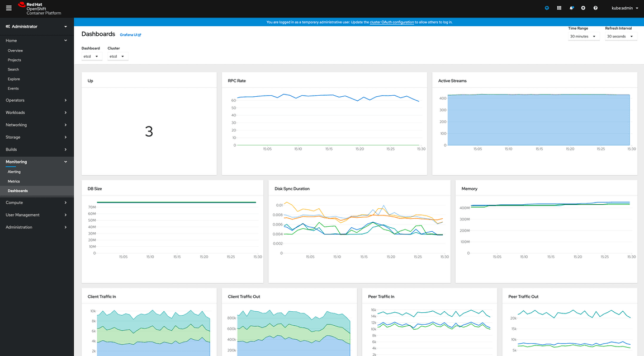Screen dimensions: 644x356
Task: Click the Memory panel title
Action: pos(470,189)
